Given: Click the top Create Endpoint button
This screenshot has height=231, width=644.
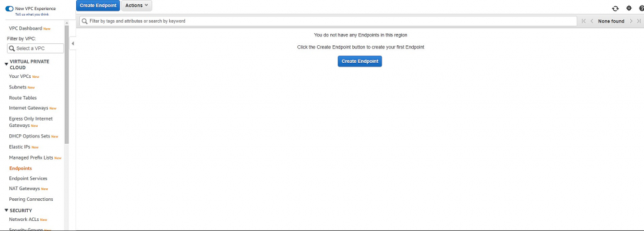Looking at the screenshot, I should point(98,5).
